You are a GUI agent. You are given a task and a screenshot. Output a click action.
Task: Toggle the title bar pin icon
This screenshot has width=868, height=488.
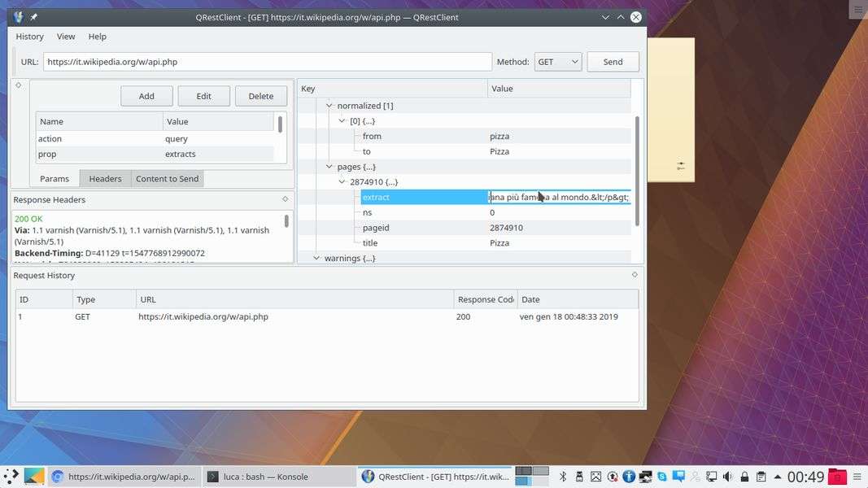(33, 17)
